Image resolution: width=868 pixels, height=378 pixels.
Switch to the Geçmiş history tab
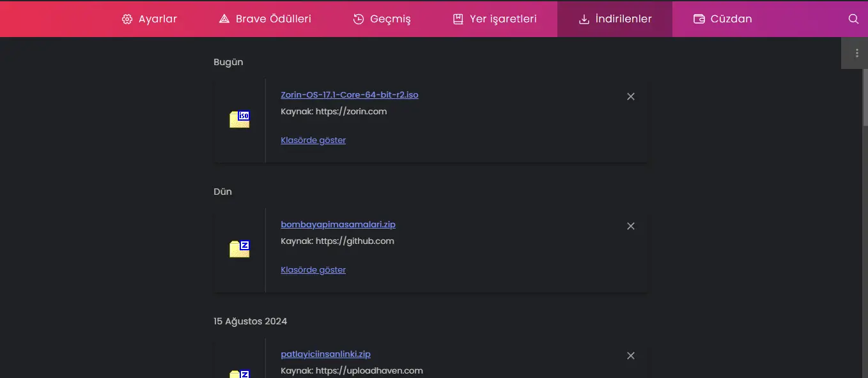click(x=382, y=19)
